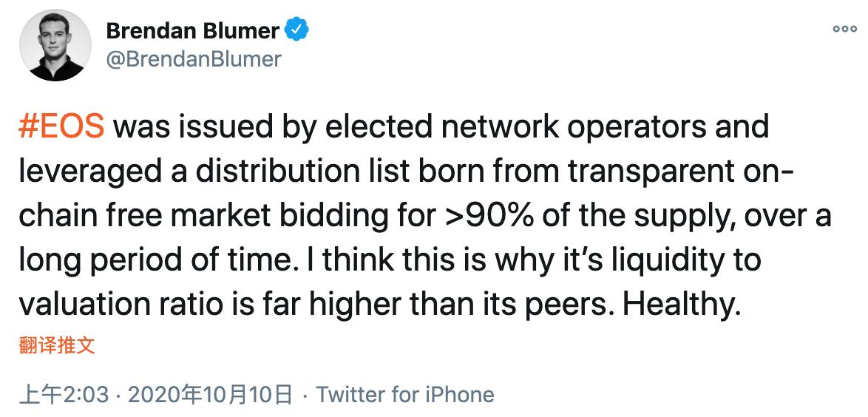Click the word "Healthy." ending the tweet
This screenshot has width=868, height=417.
679,304
